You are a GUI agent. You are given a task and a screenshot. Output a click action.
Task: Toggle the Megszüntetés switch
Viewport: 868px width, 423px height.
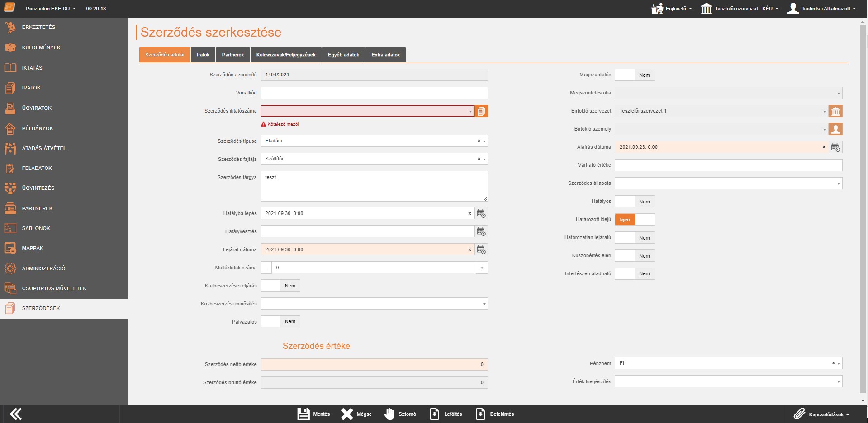coord(635,75)
